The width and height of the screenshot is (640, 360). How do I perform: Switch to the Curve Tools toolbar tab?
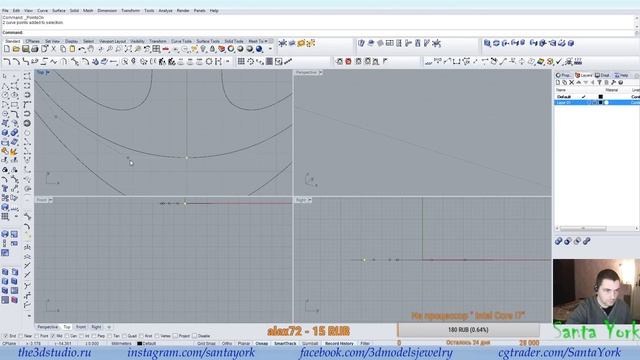pos(181,41)
